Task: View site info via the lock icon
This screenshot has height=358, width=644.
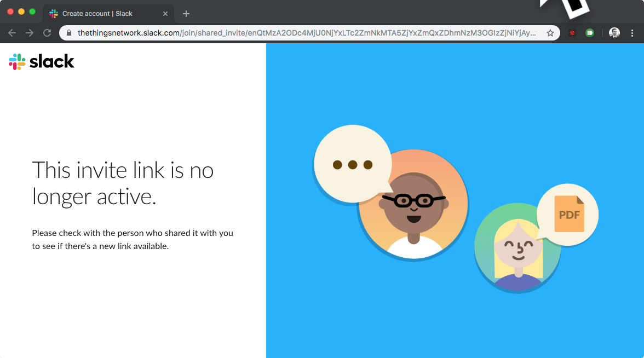Action: 68,33
